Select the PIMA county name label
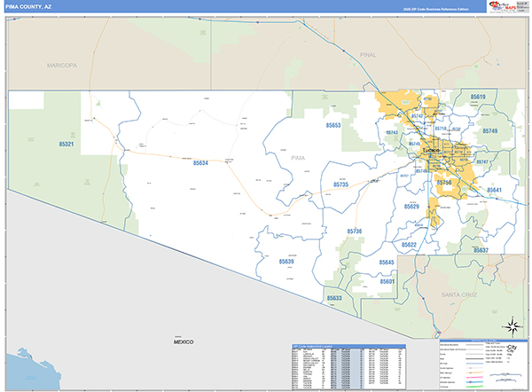Image resolution: width=532 pixels, height=392 pixels. pos(298,158)
